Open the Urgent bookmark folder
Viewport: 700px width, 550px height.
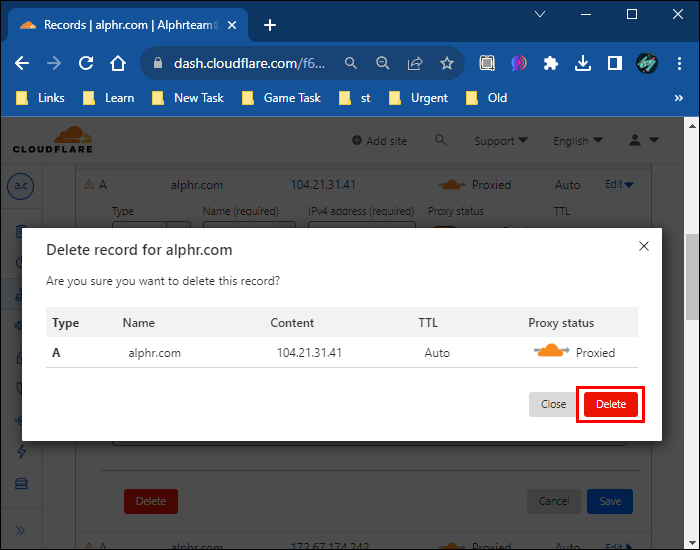pos(418,98)
